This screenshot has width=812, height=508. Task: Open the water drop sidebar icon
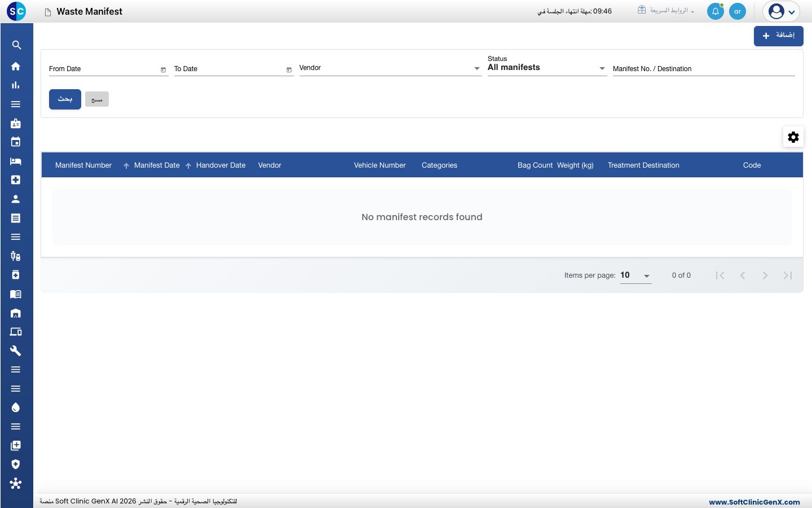pos(16,408)
